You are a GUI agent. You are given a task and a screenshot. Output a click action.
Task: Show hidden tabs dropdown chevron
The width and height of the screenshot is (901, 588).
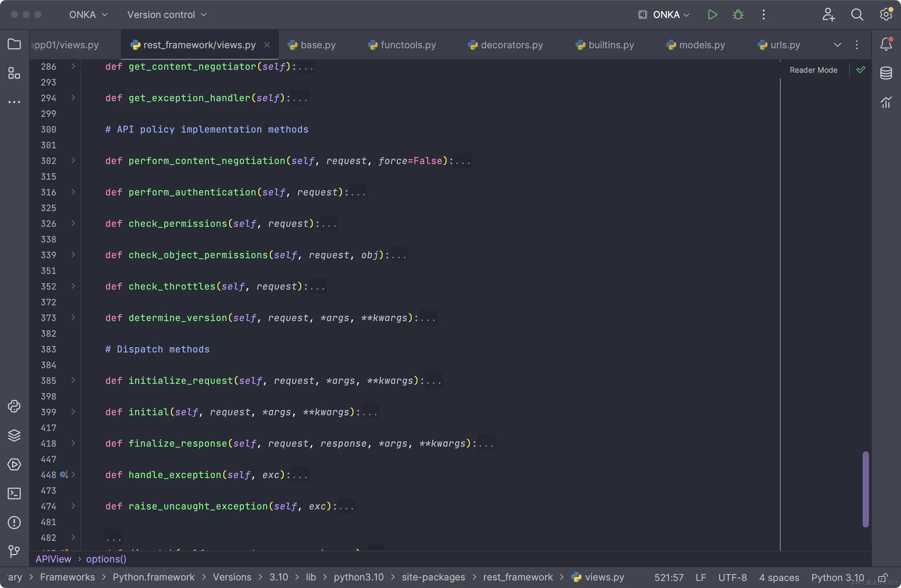point(838,45)
